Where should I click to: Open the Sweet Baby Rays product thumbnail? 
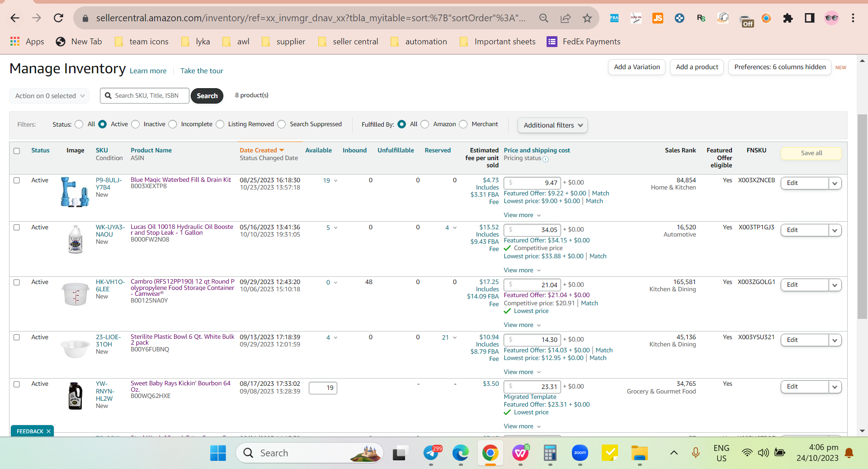(x=75, y=396)
